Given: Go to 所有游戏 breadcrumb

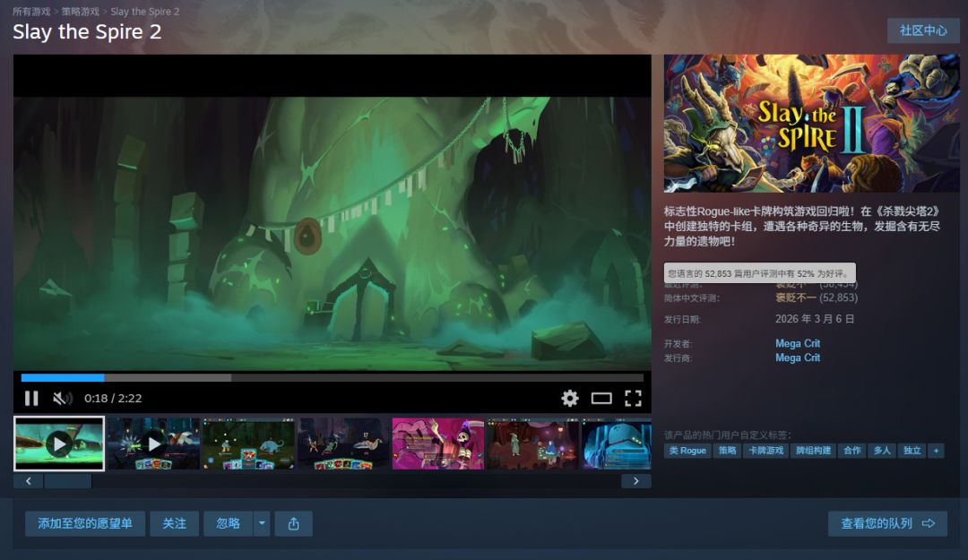Looking at the screenshot, I should click(x=31, y=12).
